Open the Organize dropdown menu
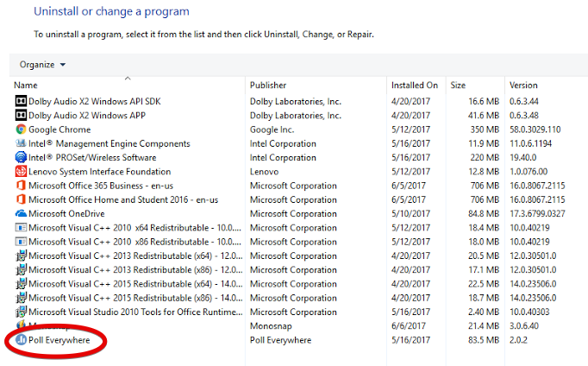The width and height of the screenshot is (588, 366). coord(43,65)
